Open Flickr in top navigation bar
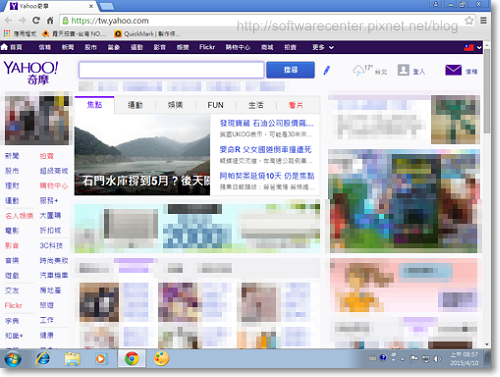The width and height of the screenshot is (500, 377). click(207, 47)
